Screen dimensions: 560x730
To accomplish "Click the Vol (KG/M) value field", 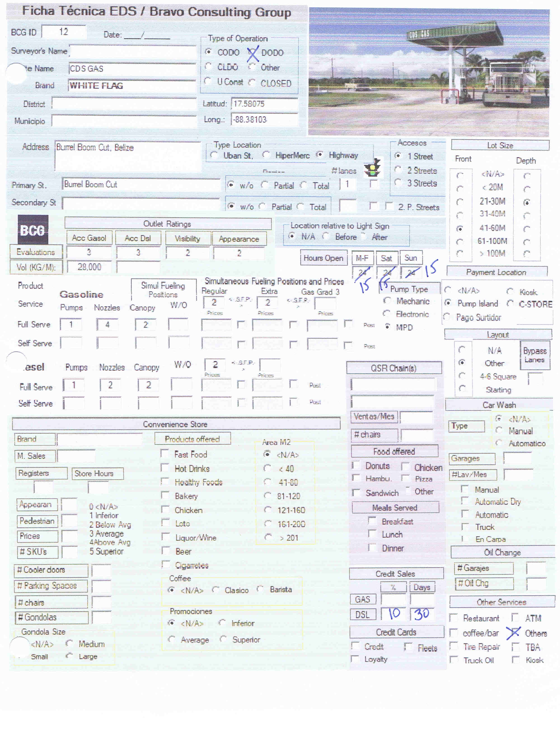I will (89, 267).
